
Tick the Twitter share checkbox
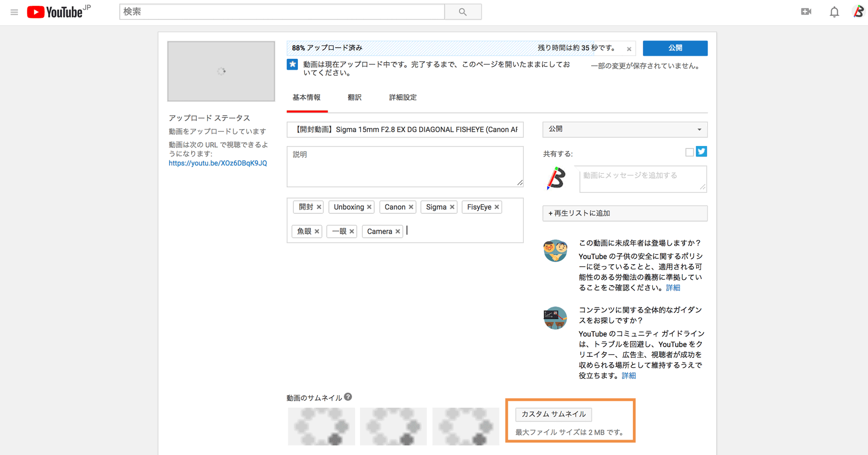(x=689, y=152)
